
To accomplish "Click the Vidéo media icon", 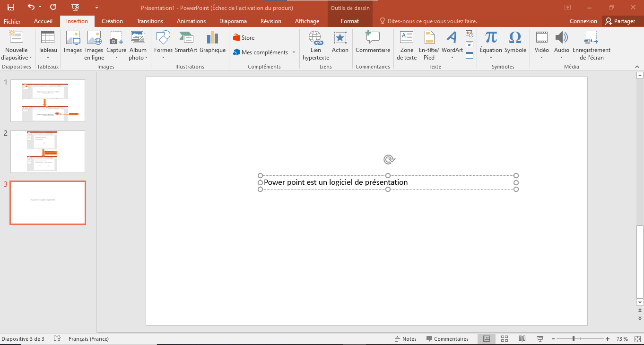I will click(542, 38).
